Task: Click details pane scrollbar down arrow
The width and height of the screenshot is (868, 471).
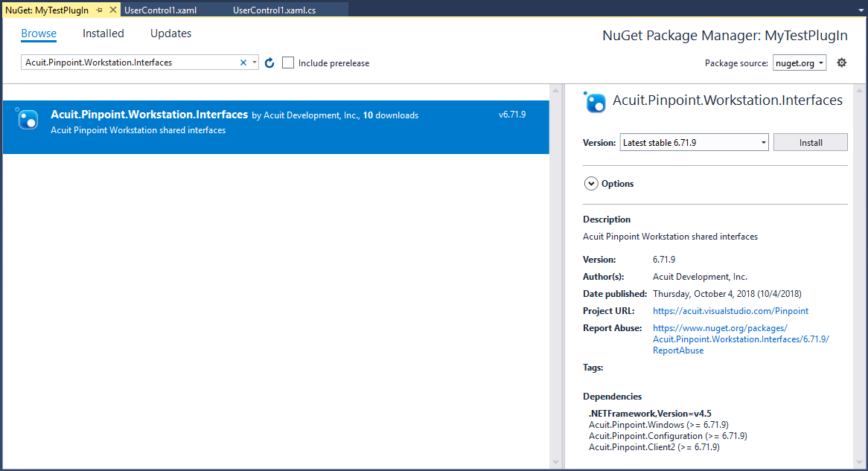Action: pyautogui.click(x=860, y=463)
